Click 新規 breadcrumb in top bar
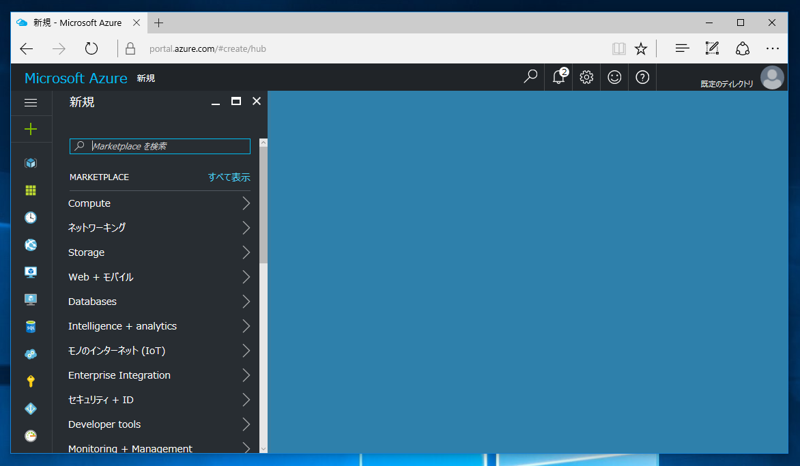This screenshot has width=800, height=466. [146, 78]
